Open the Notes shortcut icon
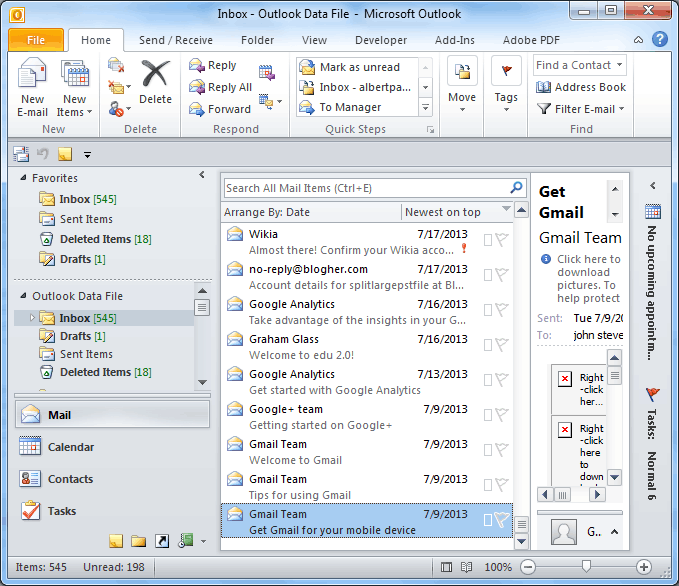The image size is (679, 586). 116,541
